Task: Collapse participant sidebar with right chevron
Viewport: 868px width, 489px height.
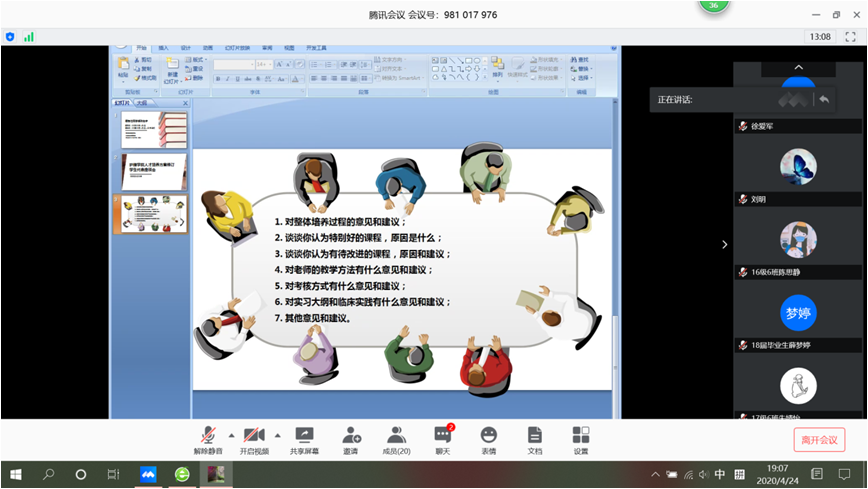Action: (x=724, y=244)
